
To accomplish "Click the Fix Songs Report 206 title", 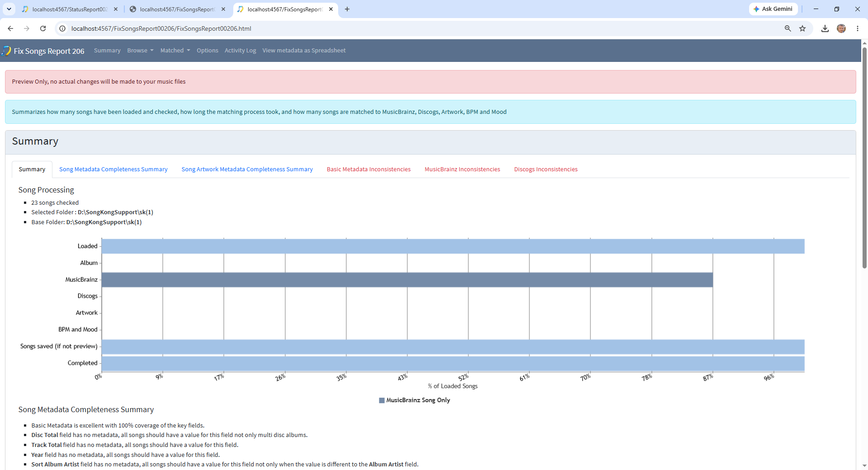I will click(x=49, y=51).
